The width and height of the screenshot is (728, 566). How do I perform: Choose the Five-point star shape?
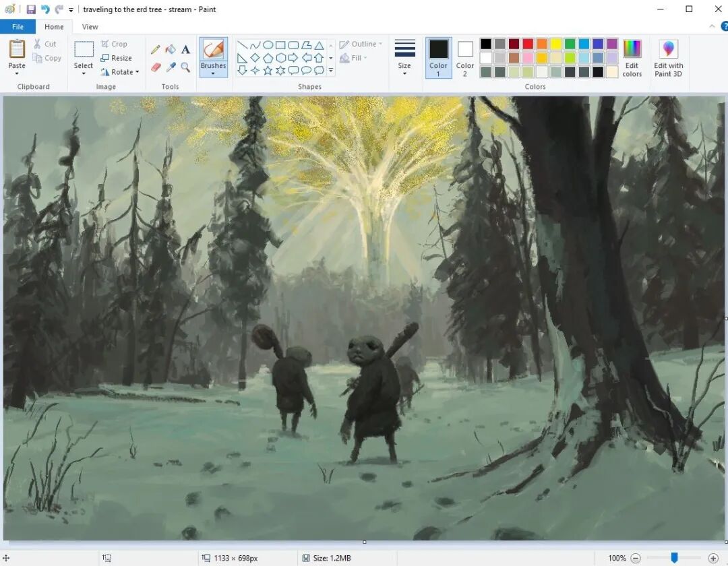(268, 71)
